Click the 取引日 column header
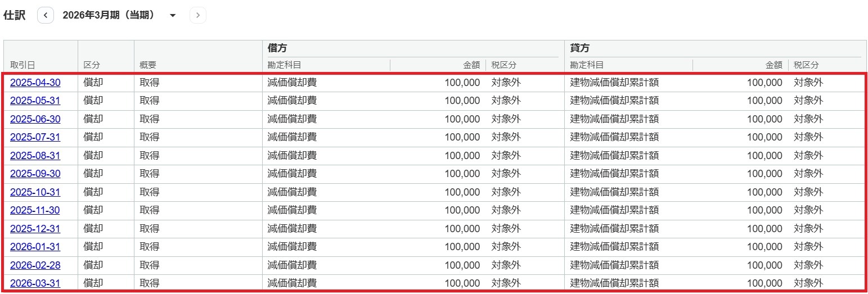Screen dimensions: 868x294 coord(23,65)
